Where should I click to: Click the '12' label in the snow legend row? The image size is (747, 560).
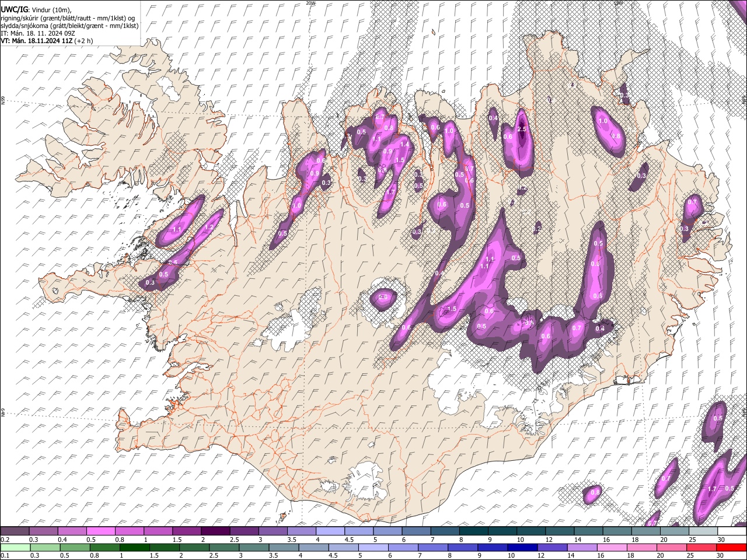(549, 540)
